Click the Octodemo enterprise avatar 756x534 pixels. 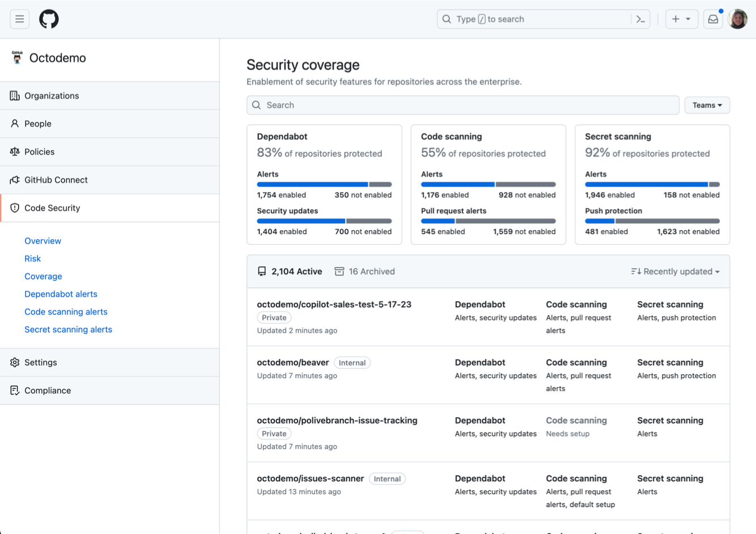pyautogui.click(x=17, y=57)
